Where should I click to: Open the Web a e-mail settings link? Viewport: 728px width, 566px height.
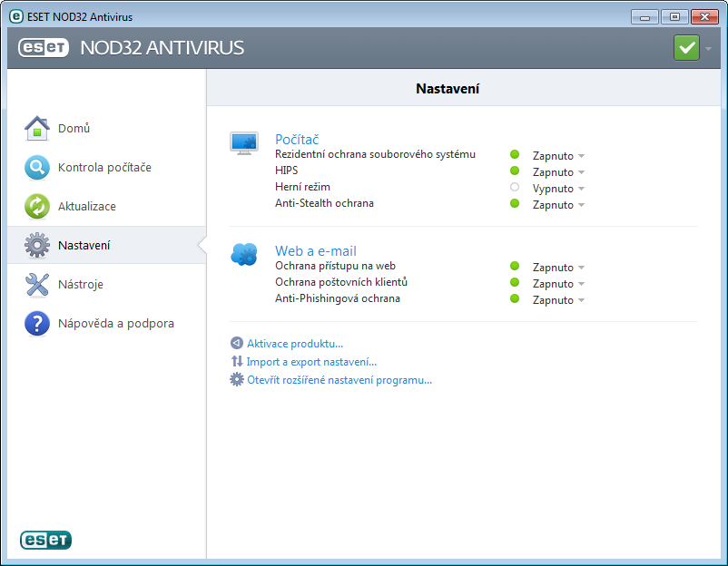point(316,251)
